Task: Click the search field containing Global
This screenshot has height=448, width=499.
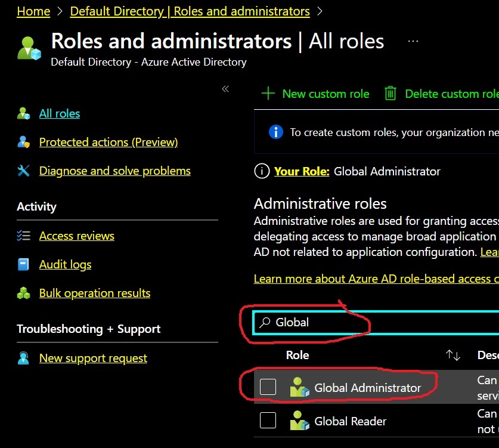Action: point(376,323)
